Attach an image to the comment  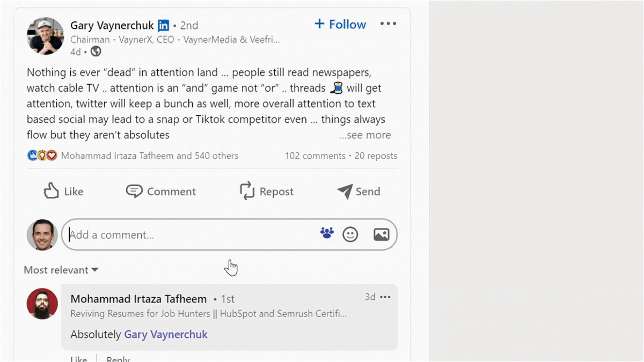(x=381, y=234)
